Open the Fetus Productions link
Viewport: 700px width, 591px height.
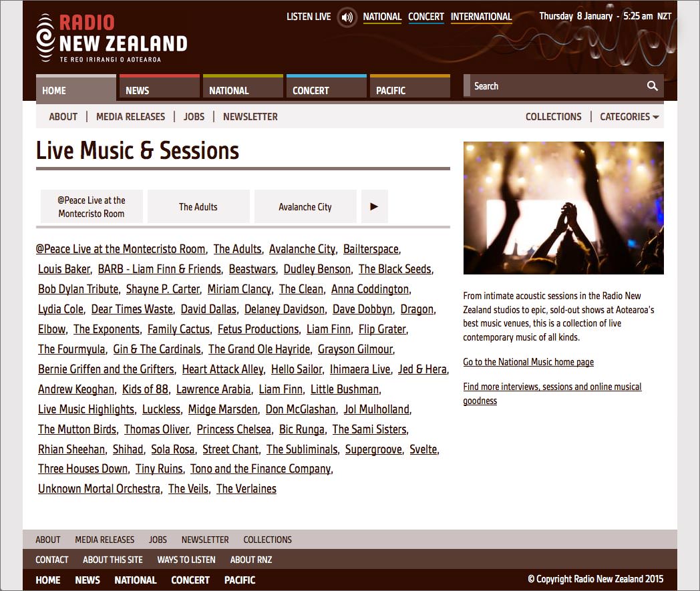coord(258,329)
